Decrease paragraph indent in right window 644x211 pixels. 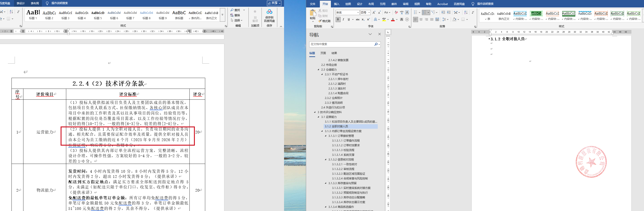tap(443, 13)
